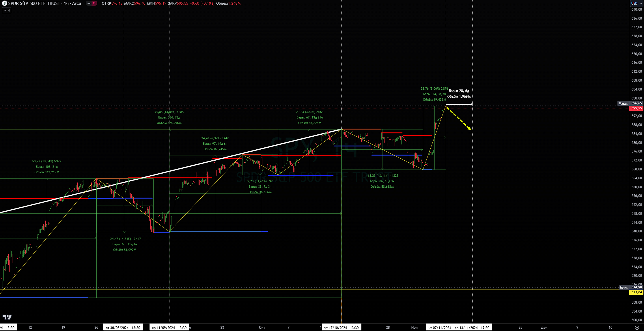Click the white label Объём 1,969M
Viewport: 644px width, 331px height.
459,97
